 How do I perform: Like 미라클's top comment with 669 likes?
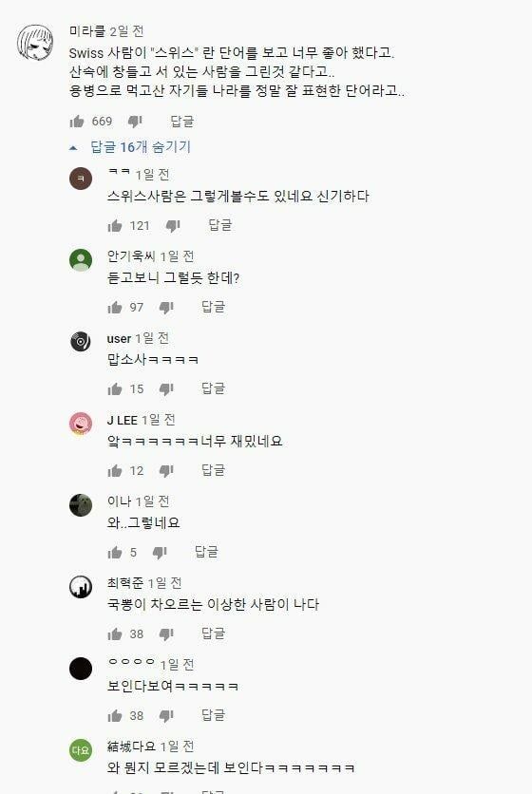coord(77,121)
